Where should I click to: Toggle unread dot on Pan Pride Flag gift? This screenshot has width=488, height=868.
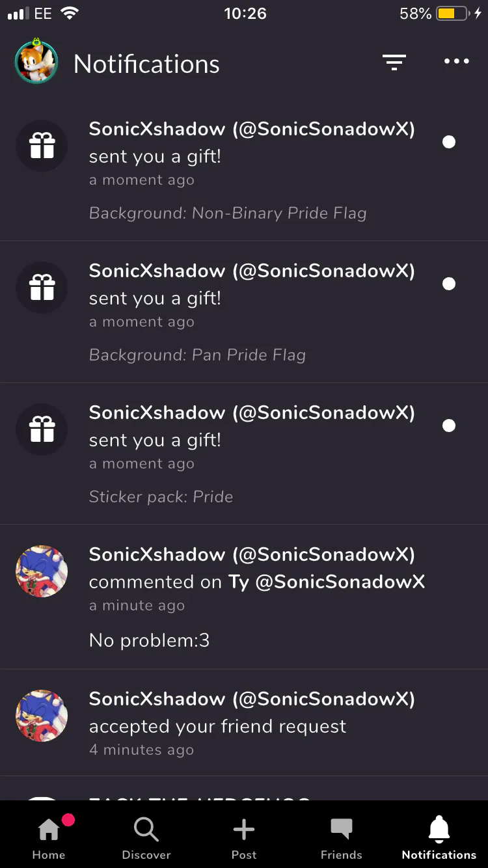[448, 284]
